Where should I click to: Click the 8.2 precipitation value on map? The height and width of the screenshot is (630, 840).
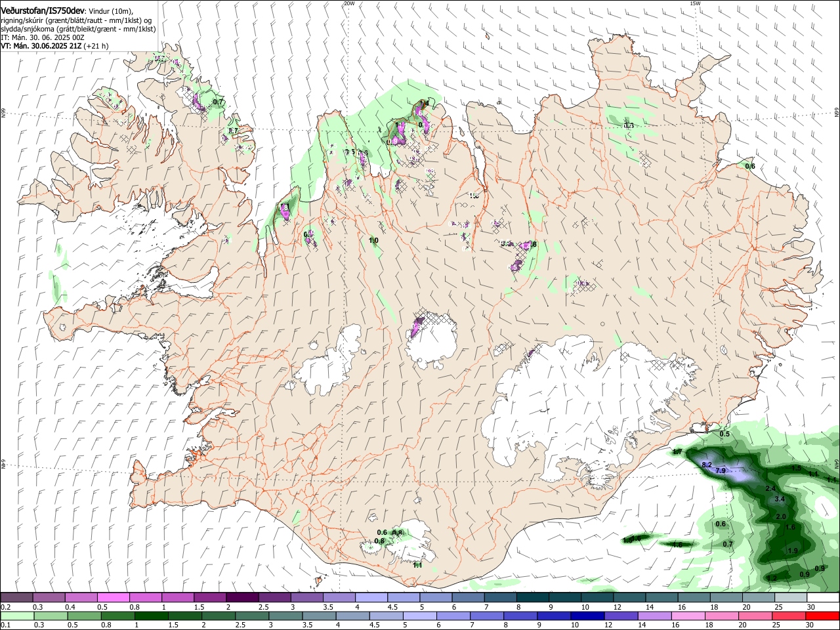707,465
